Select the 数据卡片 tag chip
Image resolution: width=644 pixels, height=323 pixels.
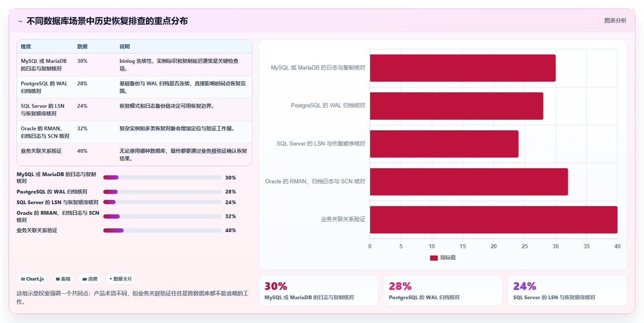[121, 279]
